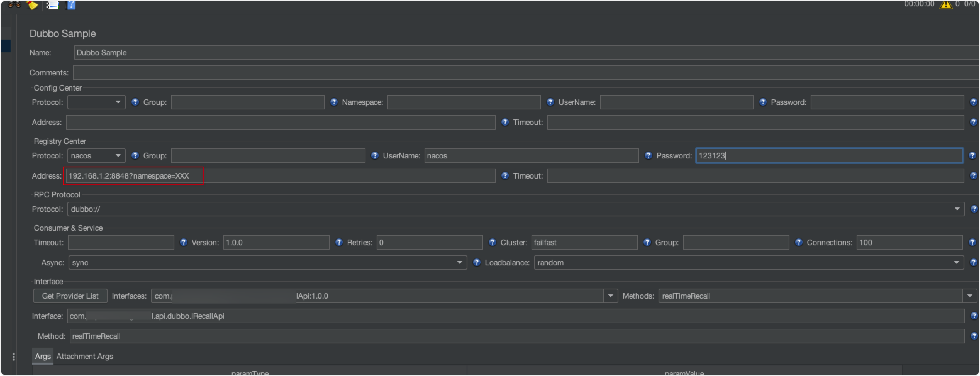Click help icon left of Connections label

click(x=799, y=243)
